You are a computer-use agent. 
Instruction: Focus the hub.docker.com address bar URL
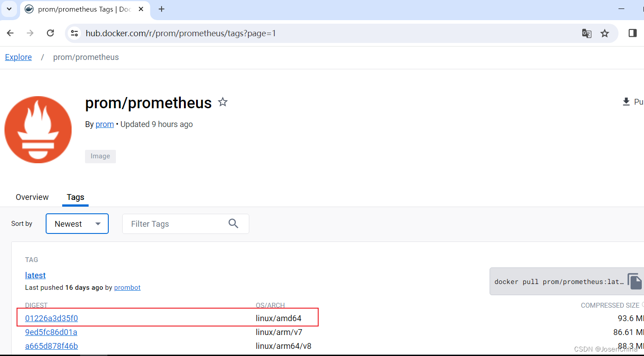[x=181, y=34]
